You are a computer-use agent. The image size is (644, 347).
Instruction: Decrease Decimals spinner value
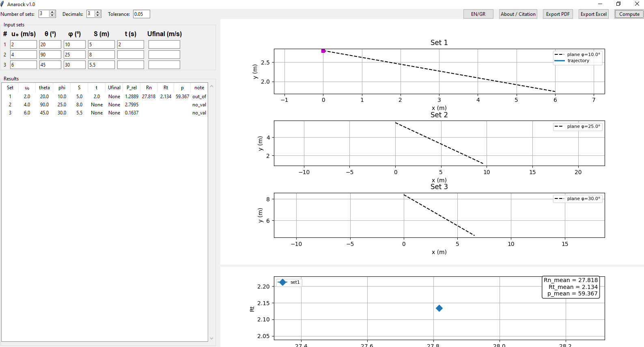[97, 15]
